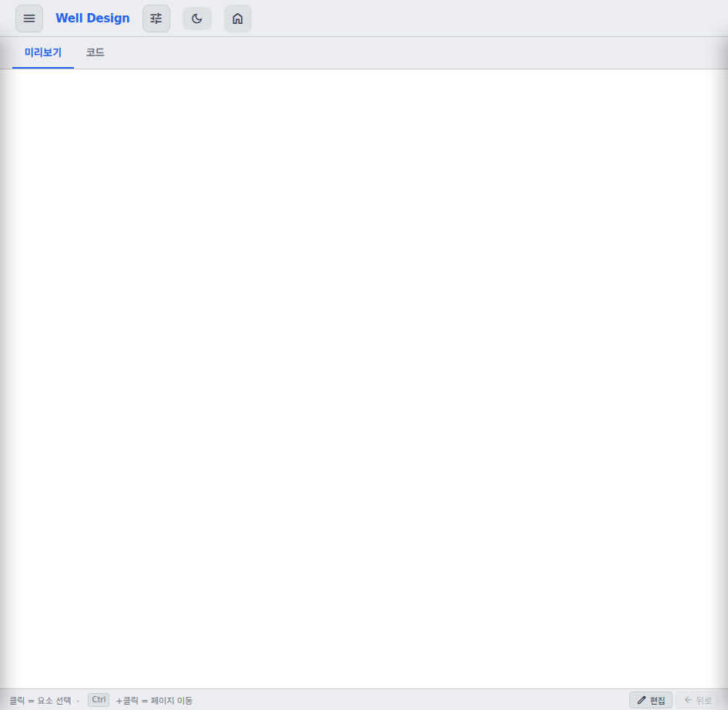The width and height of the screenshot is (728, 710).
Task: Open the sliders settings panel
Action: [x=156, y=19]
